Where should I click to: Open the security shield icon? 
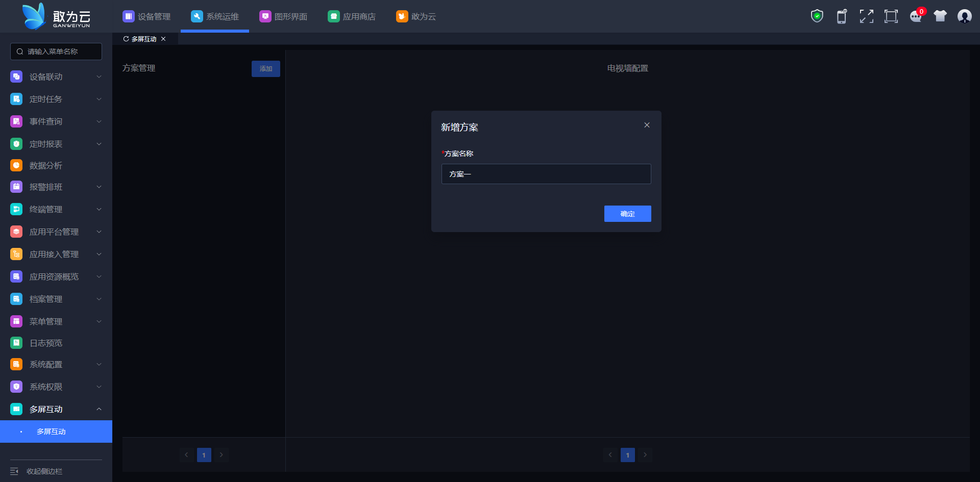tap(817, 16)
